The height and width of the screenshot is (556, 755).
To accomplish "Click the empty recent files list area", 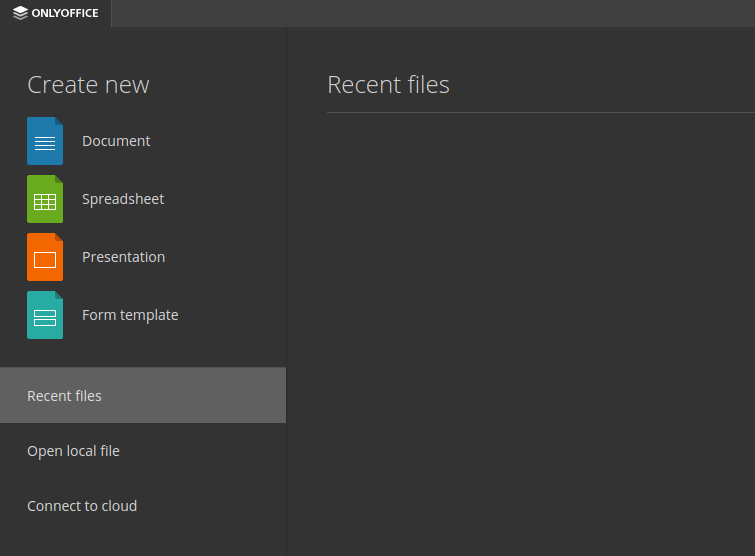I will point(541,334).
